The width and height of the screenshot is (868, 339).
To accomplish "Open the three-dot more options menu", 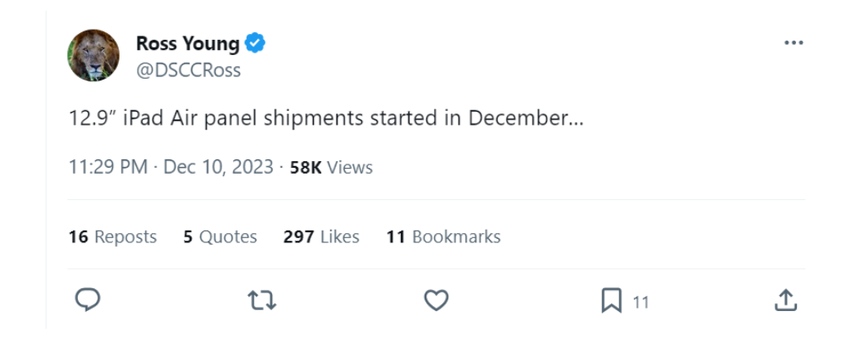I will [793, 43].
